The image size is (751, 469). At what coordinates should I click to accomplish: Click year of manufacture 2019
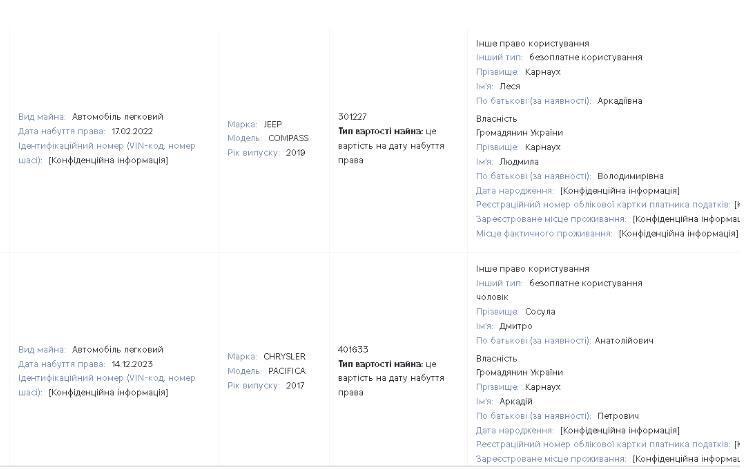coord(296,152)
